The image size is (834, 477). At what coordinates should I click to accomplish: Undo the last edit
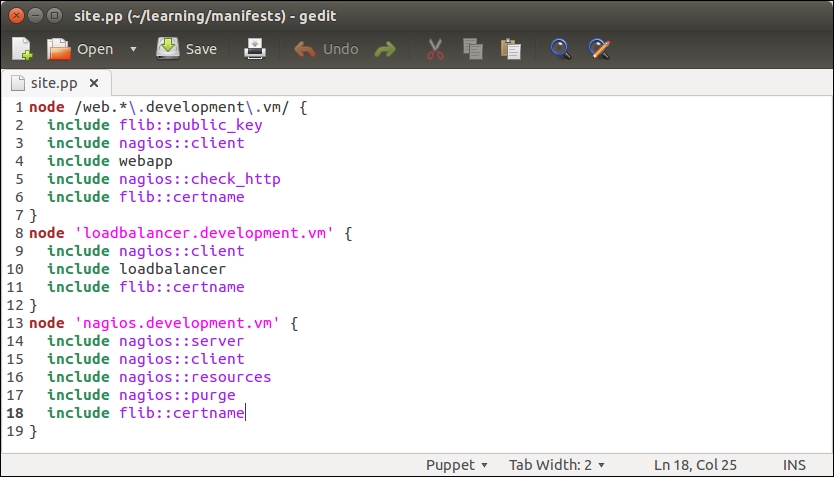[326, 49]
